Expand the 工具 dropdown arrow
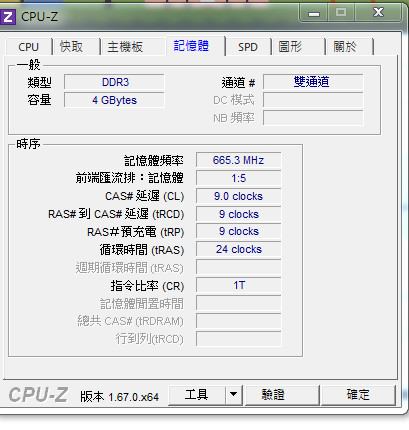Viewport: 409px width, 430px height. point(234,395)
